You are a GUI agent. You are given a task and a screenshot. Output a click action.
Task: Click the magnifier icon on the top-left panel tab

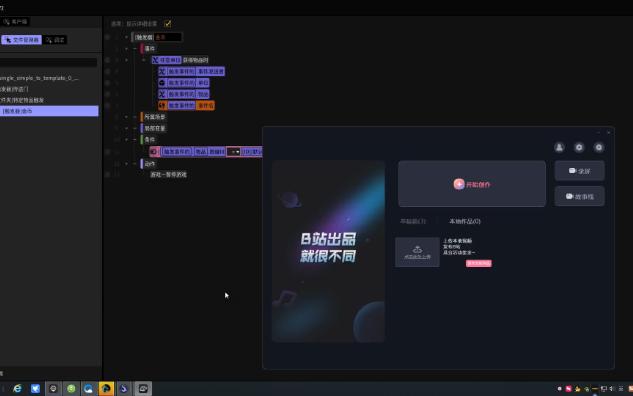point(6,21)
